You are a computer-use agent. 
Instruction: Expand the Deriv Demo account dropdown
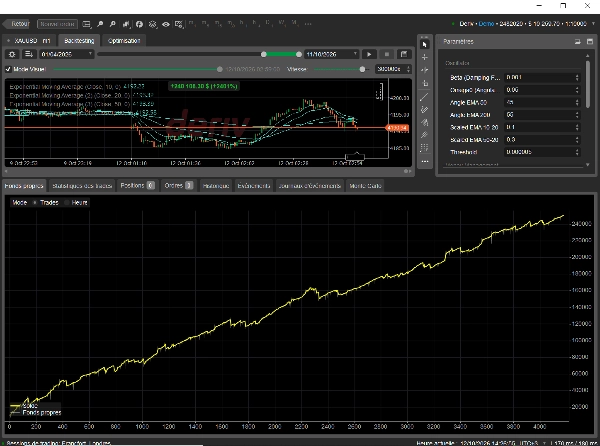point(593,24)
